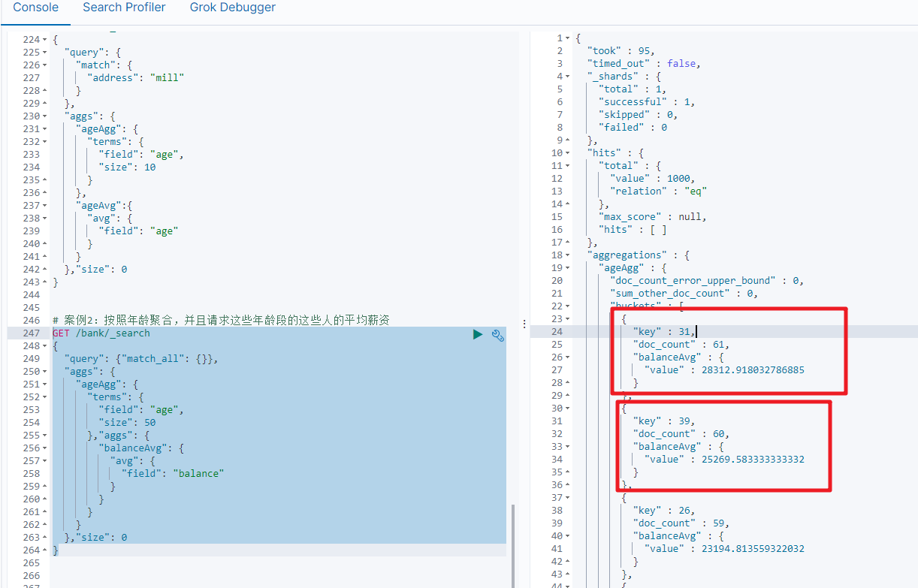Click the "doc_count" : 59 response line
The image size is (918, 588).
tap(681, 523)
